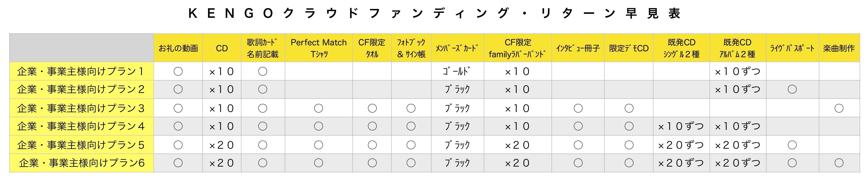The image size is (868, 183).
Task: Click the ゴールド member card cell
Action: point(457,71)
